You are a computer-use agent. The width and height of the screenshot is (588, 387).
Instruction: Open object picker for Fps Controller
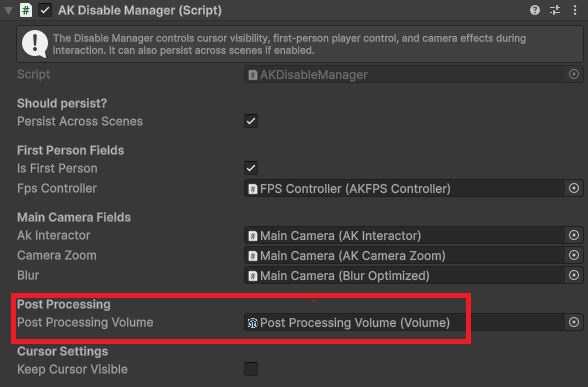point(573,188)
